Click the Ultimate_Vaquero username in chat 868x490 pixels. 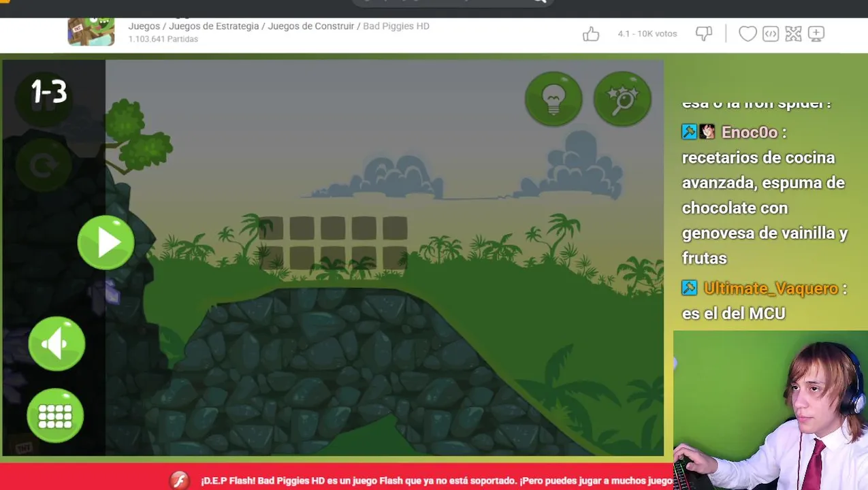[x=771, y=288]
